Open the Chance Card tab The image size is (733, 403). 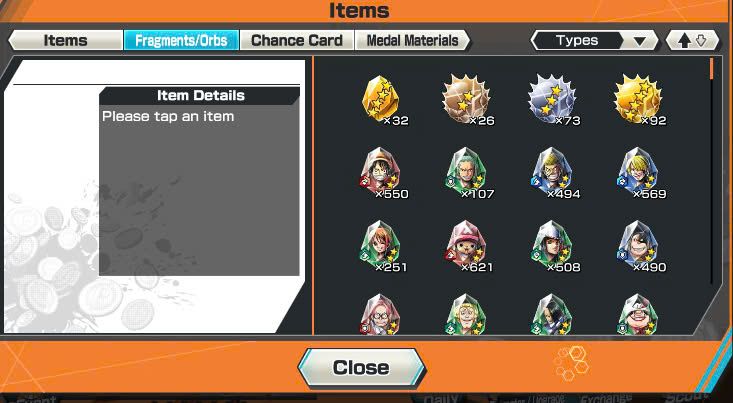click(297, 40)
